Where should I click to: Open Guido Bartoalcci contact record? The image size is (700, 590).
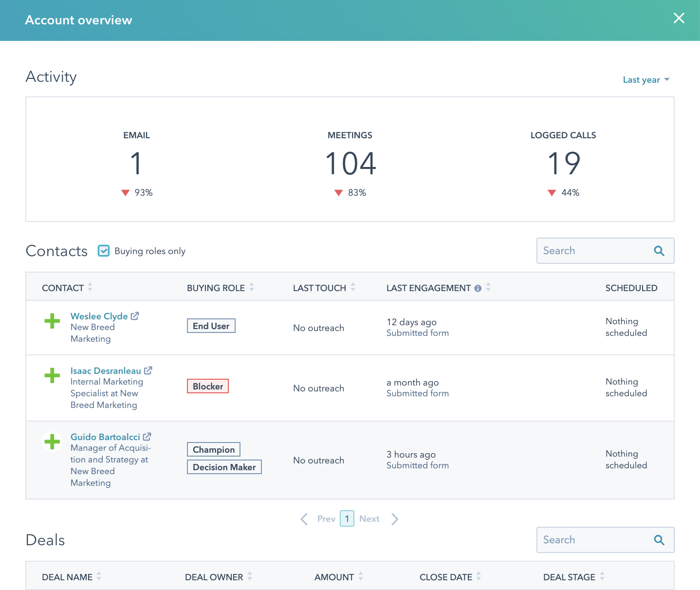[105, 437]
